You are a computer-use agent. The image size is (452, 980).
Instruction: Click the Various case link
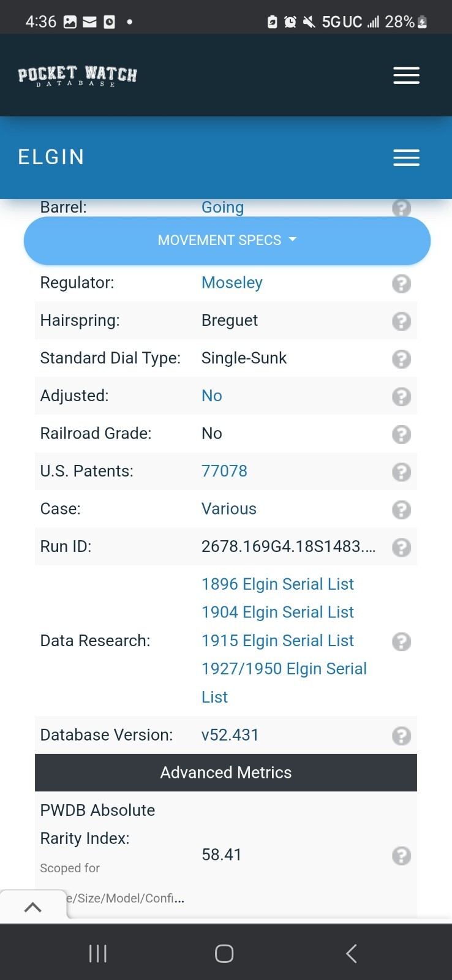pyautogui.click(x=228, y=509)
